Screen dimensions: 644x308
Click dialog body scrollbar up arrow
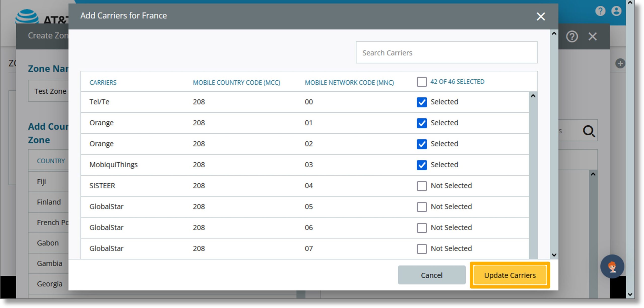[554, 34]
